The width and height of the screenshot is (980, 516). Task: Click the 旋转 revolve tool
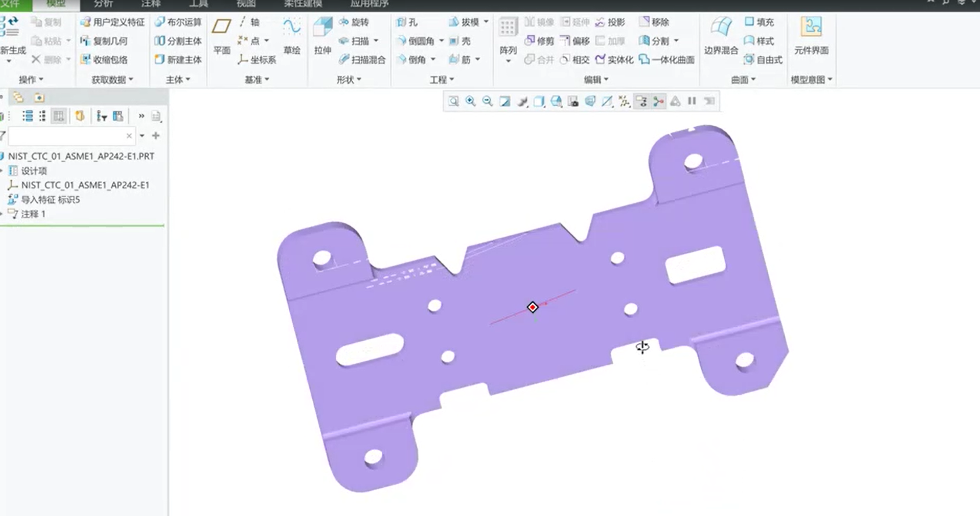[x=355, y=22]
